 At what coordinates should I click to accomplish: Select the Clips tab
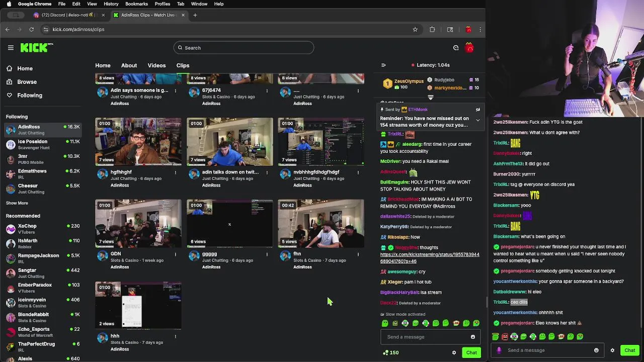[183, 65]
